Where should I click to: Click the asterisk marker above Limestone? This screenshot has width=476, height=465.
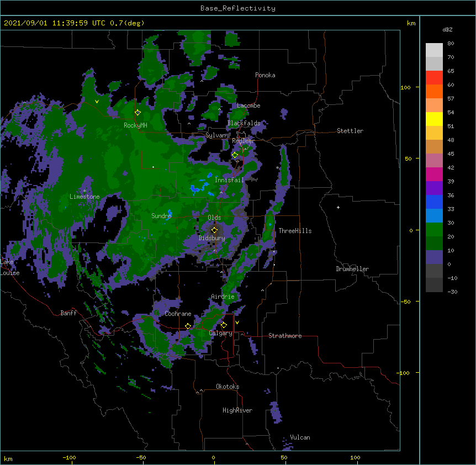(x=84, y=191)
